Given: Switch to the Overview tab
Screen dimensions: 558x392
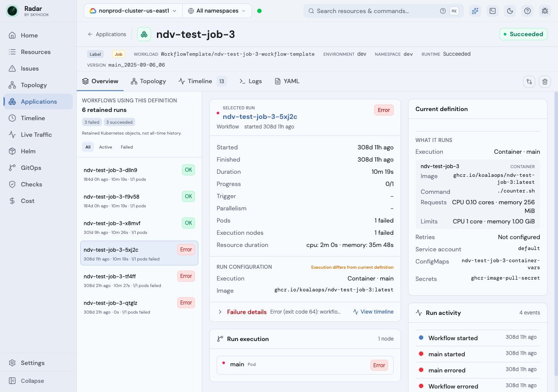Looking at the screenshot, I should (x=100, y=81).
